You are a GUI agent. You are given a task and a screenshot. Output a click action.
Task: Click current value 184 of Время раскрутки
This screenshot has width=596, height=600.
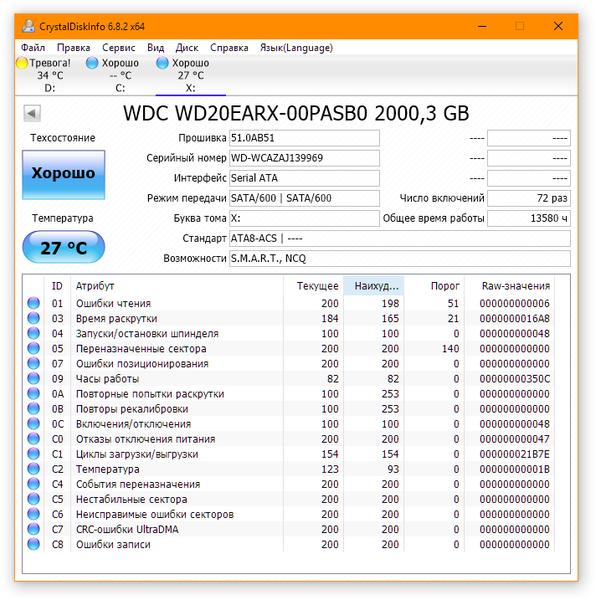click(330, 318)
